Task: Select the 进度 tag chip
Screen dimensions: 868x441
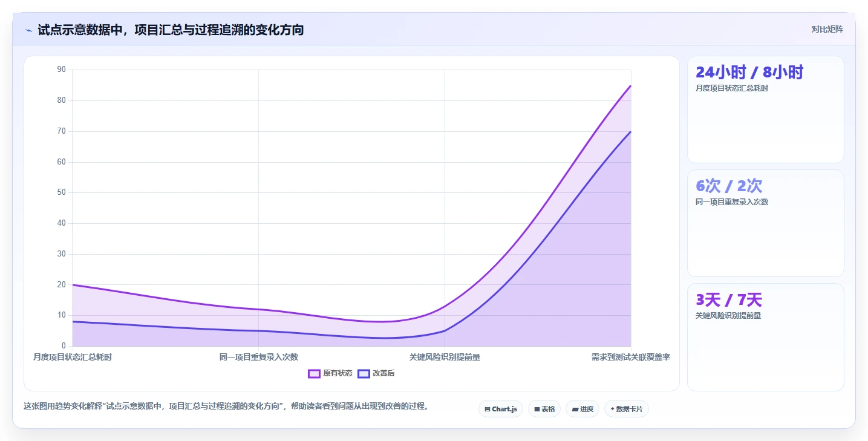Action: pyautogui.click(x=582, y=409)
